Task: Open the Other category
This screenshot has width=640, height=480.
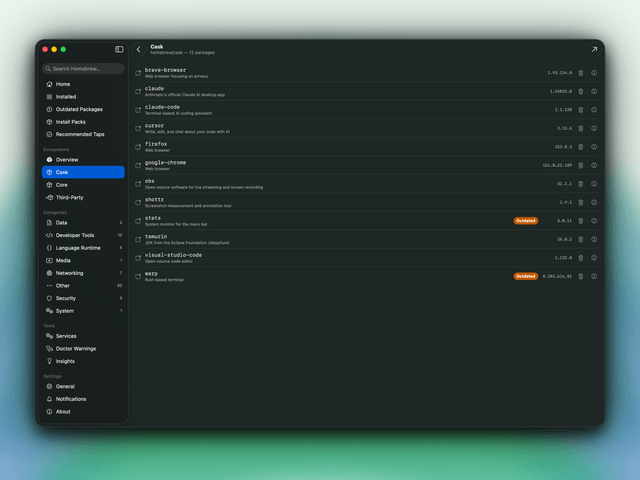Action: tap(83, 286)
